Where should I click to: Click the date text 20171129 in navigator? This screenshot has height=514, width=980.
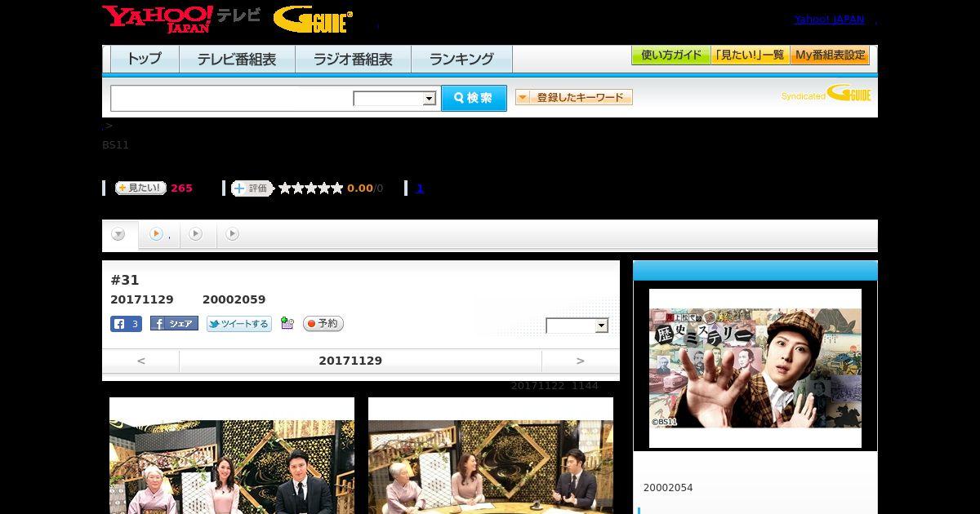coord(350,361)
